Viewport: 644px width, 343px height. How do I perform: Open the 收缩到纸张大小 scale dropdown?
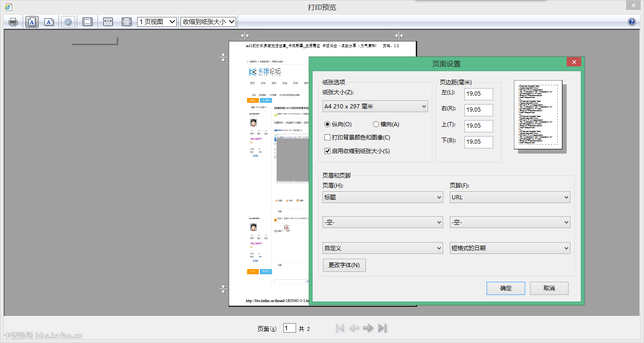tap(208, 22)
